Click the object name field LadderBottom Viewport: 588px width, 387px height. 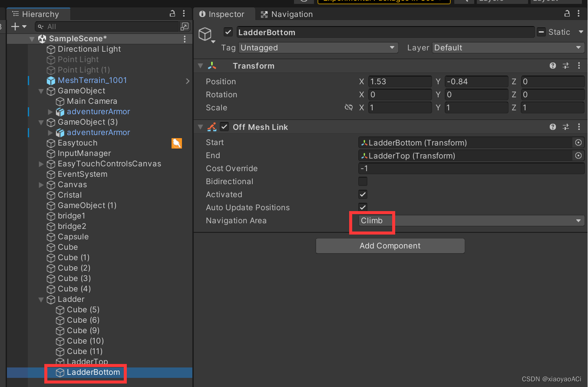tap(386, 32)
